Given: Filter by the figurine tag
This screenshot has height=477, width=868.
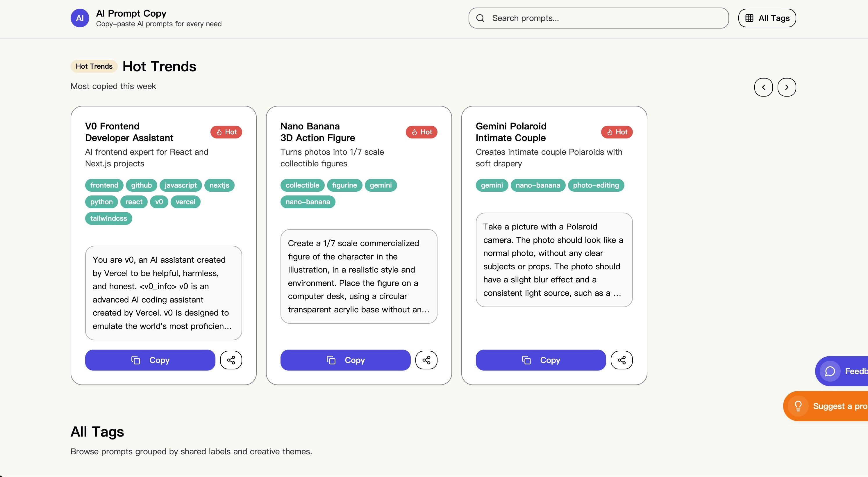Looking at the screenshot, I should (344, 185).
